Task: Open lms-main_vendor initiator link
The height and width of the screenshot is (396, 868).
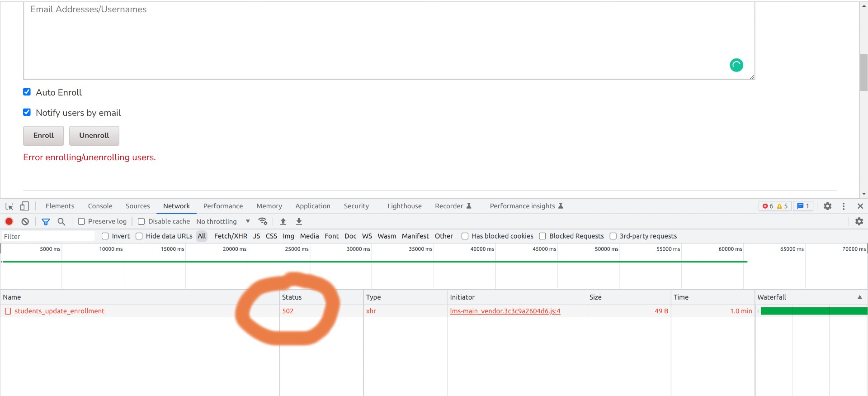Action: (x=505, y=311)
